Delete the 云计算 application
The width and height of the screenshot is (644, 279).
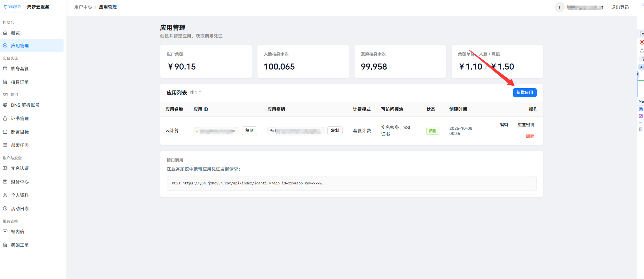point(530,136)
